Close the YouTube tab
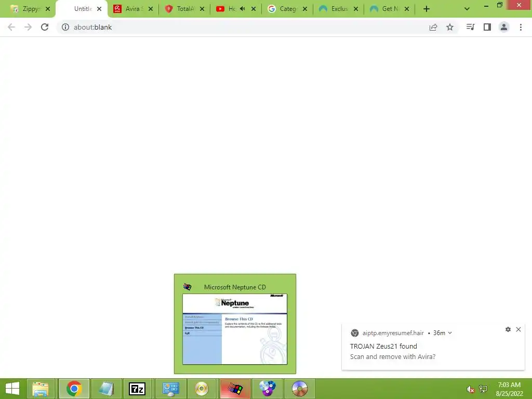Screen dimensions: 532x399 (x=254, y=9)
